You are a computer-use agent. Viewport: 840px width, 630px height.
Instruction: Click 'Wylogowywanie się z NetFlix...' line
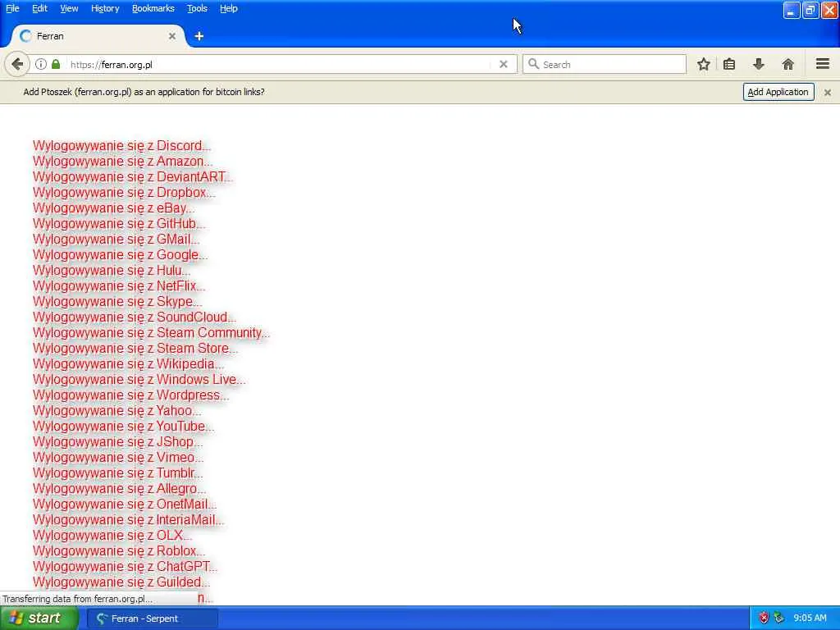click(x=119, y=285)
